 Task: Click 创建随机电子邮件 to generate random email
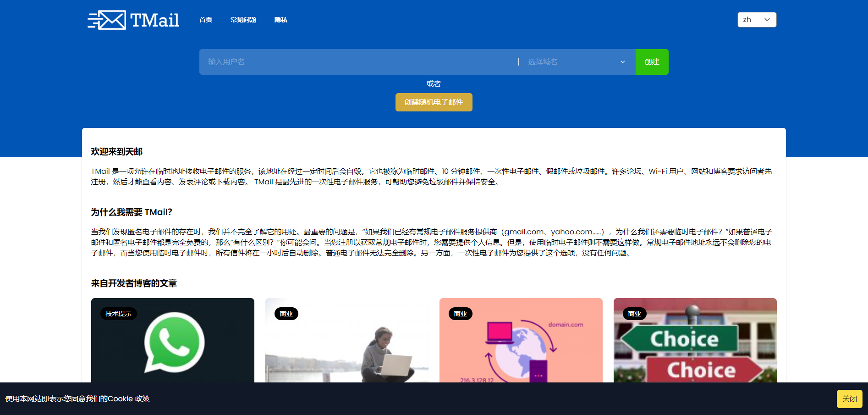pyautogui.click(x=434, y=102)
